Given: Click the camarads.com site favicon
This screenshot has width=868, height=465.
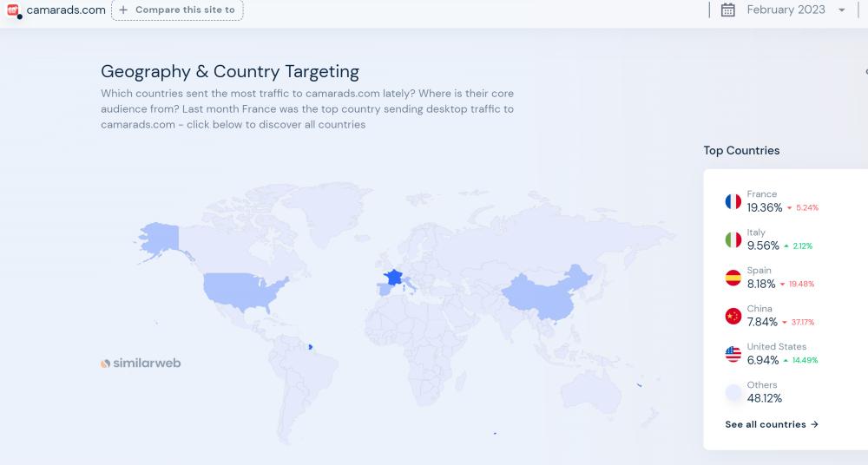Looking at the screenshot, I should (x=13, y=10).
